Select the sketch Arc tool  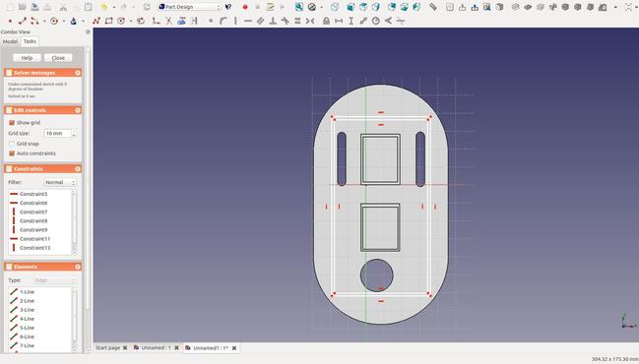click(x=34, y=21)
